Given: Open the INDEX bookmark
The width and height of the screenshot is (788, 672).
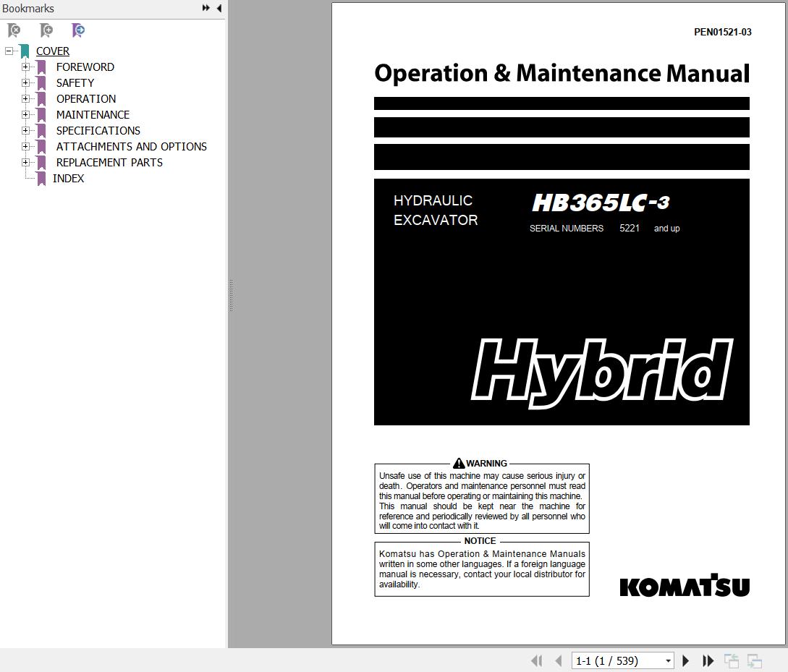Looking at the screenshot, I should tap(68, 178).
